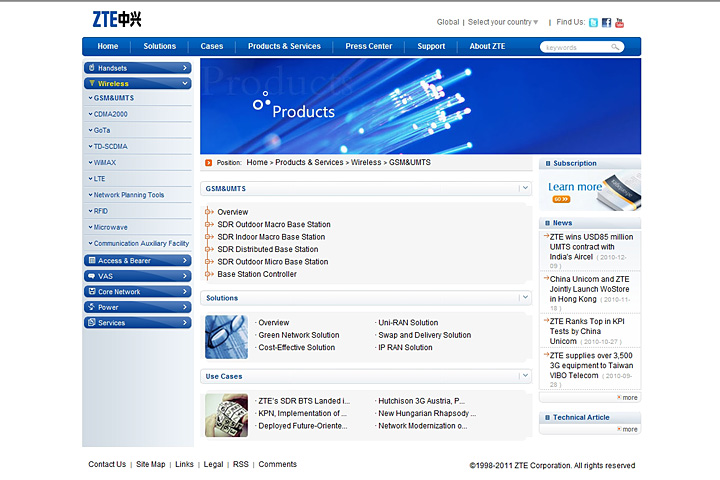Screen dimensions: 720x480
Task: Select CDMA2000 in the Wireless submenu
Action: pyautogui.click(x=110, y=114)
